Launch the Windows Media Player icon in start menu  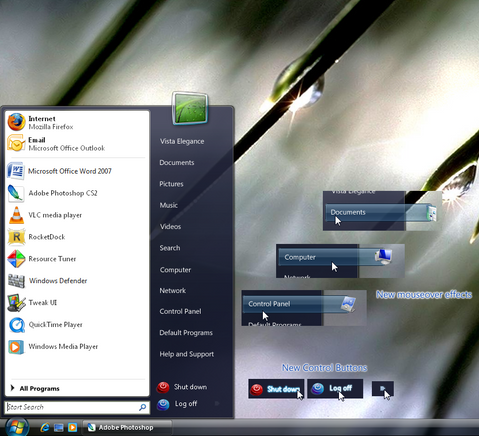point(16,347)
